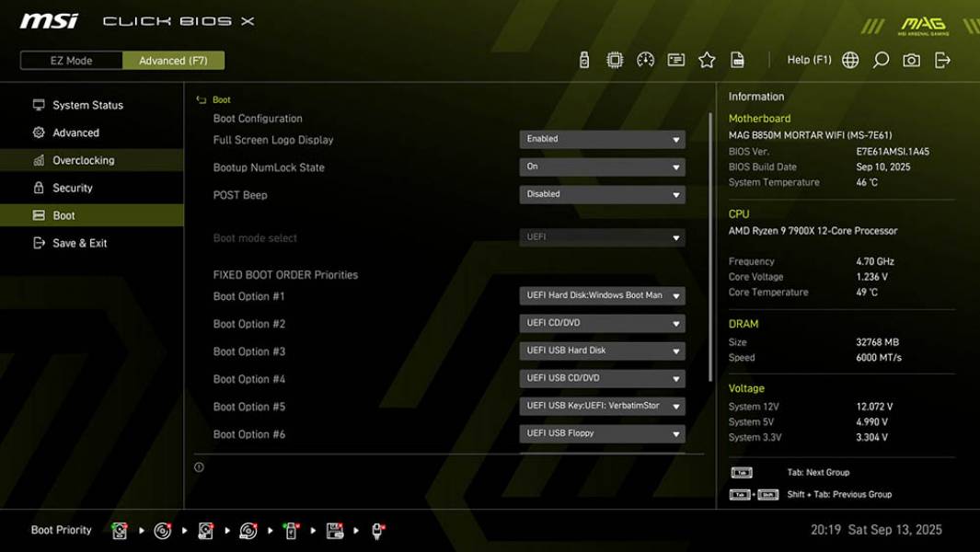Take a BIOS screenshot with the camera icon
The height and width of the screenshot is (552, 980).
pyautogui.click(x=909, y=59)
